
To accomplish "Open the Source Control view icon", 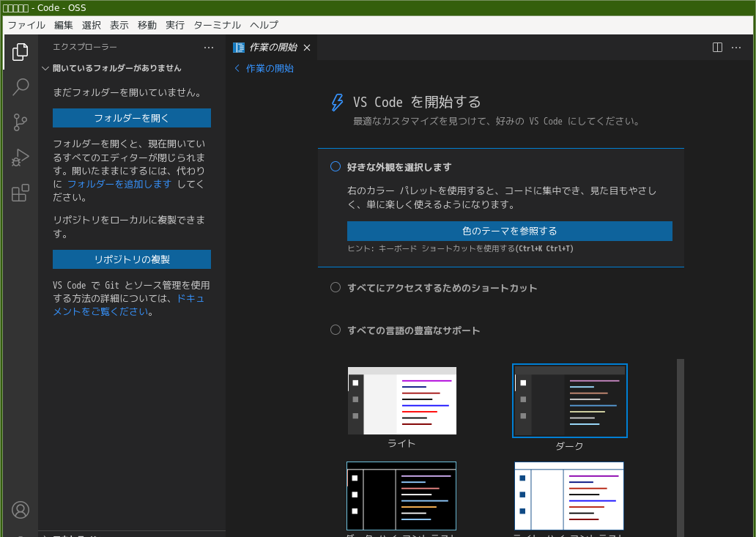I will point(21,122).
